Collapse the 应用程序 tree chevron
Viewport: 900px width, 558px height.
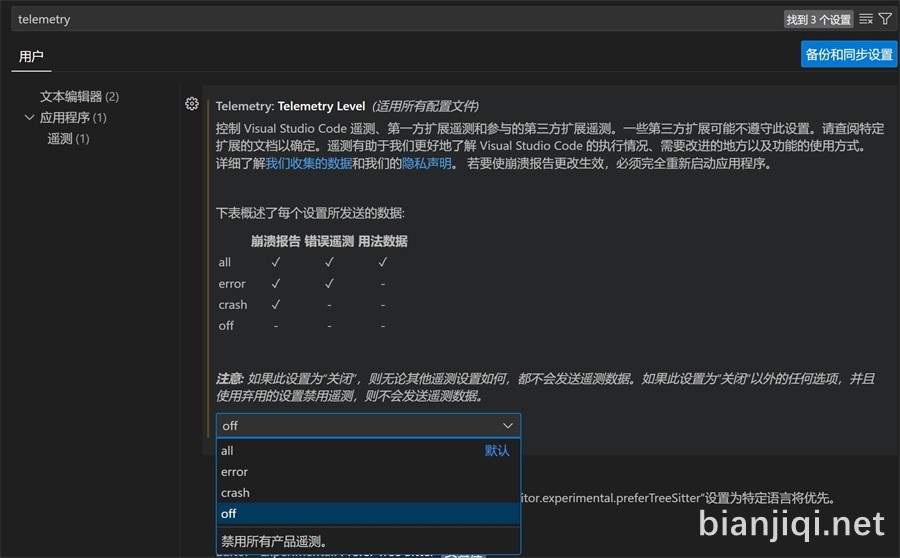29,118
